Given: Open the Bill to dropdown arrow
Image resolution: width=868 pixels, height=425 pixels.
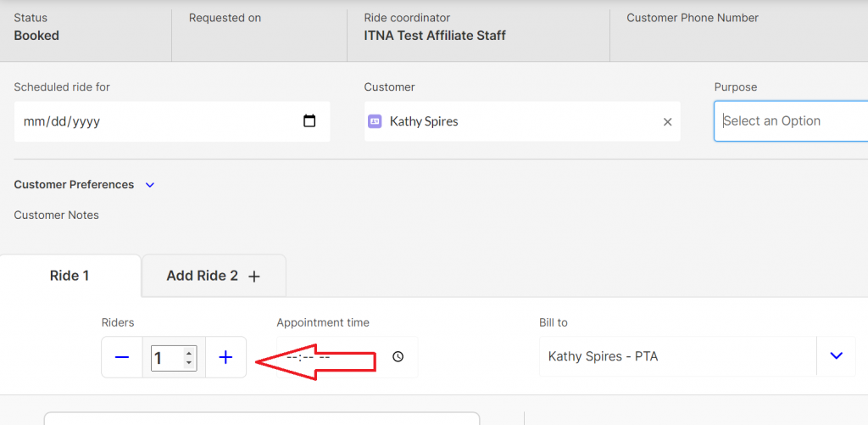Looking at the screenshot, I should click(x=837, y=356).
